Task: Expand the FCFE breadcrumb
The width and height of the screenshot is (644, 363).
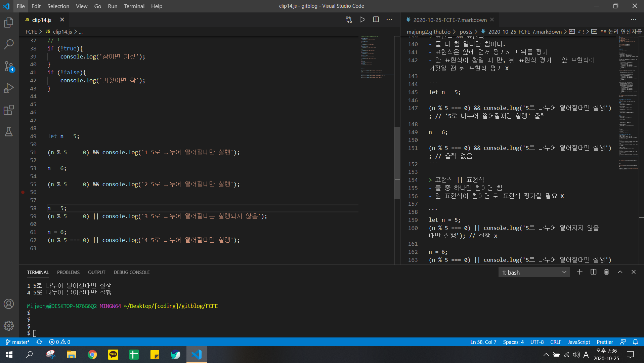Action: (31, 32)
